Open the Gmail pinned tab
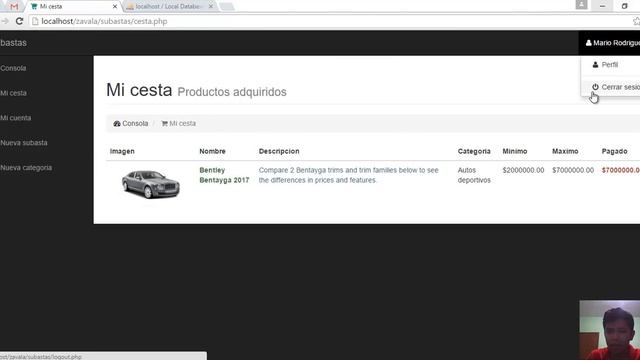640x360 pixels. [x=14, y=7]
